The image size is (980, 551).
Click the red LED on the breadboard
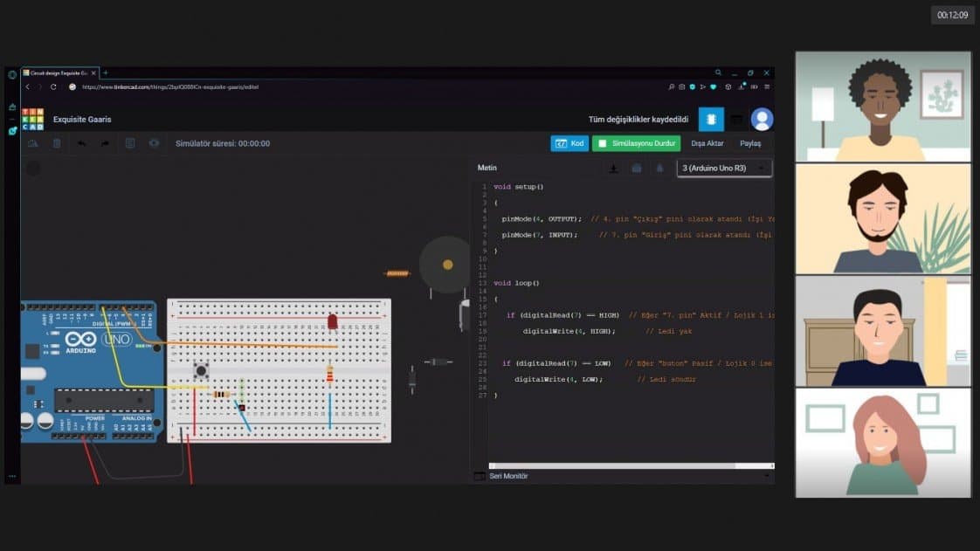point(333,321)
